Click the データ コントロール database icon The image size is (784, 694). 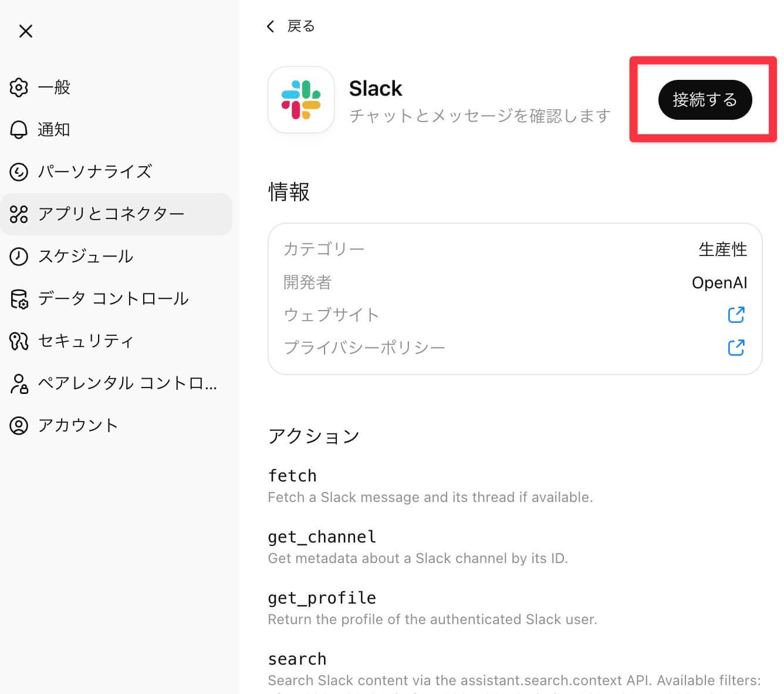[x=19, y=299]
